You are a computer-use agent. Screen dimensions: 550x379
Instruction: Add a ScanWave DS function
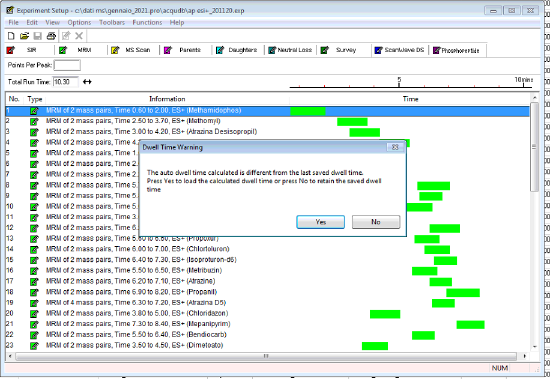[401, 50]
